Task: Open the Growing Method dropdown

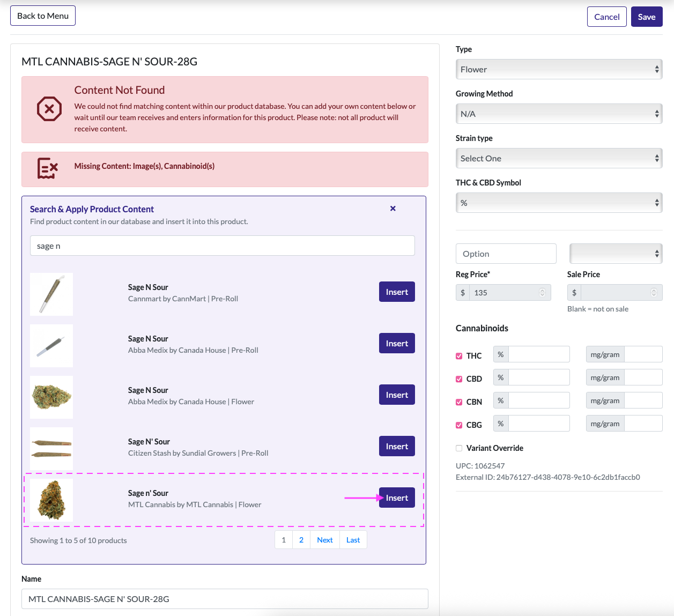Action: [559, 114]
